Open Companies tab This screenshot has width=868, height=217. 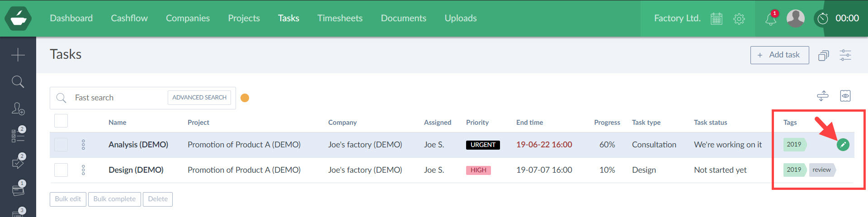pyautogui.click(x=188, y=18)
